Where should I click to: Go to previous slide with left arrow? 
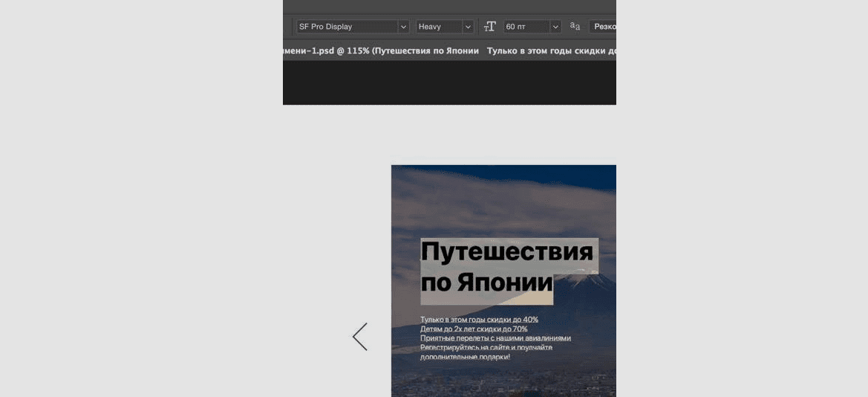click(x=360, y=337)
